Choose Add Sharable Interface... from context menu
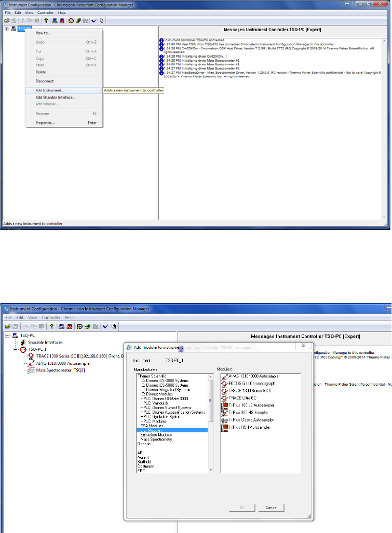The width and height of the screenshot is (392, 533). (x=63, y=98)
